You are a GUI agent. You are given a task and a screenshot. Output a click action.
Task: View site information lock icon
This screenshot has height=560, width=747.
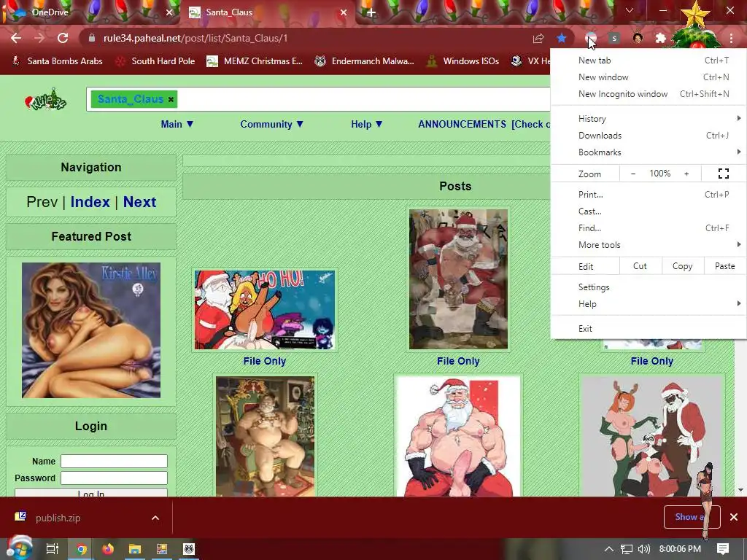coord(92,38)
